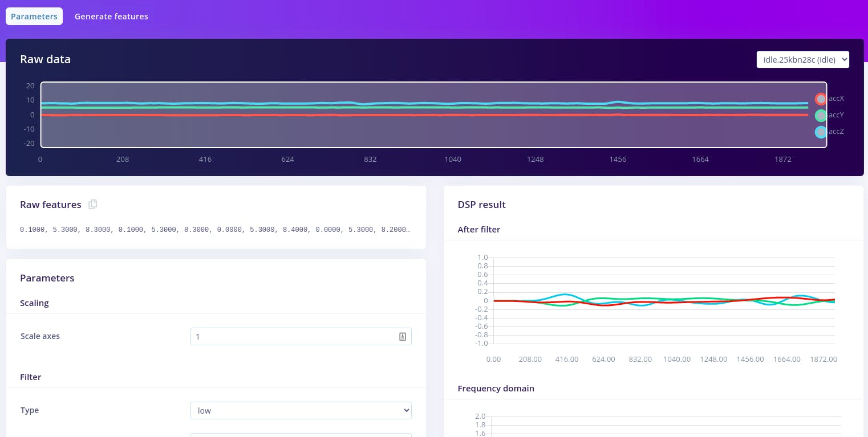Click the stepper icon in Scale axes field

tap(402, 337)
